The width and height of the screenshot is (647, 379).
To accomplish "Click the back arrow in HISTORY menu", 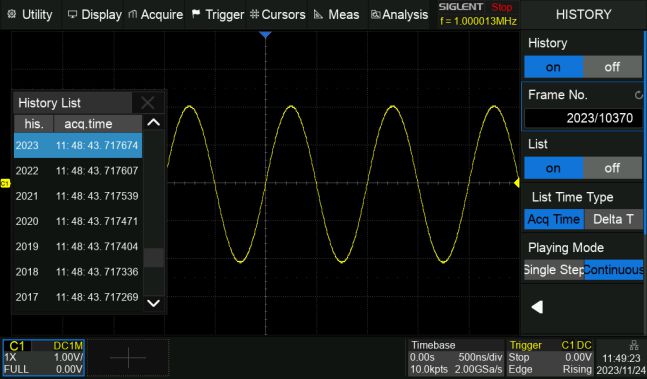I will coord(537,307).
